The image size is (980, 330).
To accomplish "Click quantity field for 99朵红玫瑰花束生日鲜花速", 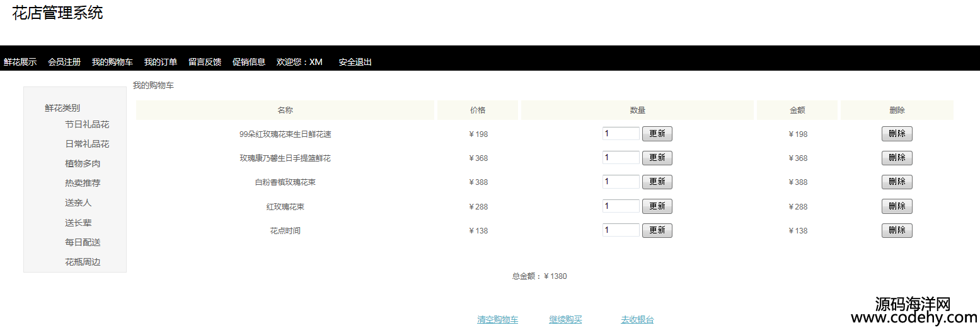I will point(621,134).
